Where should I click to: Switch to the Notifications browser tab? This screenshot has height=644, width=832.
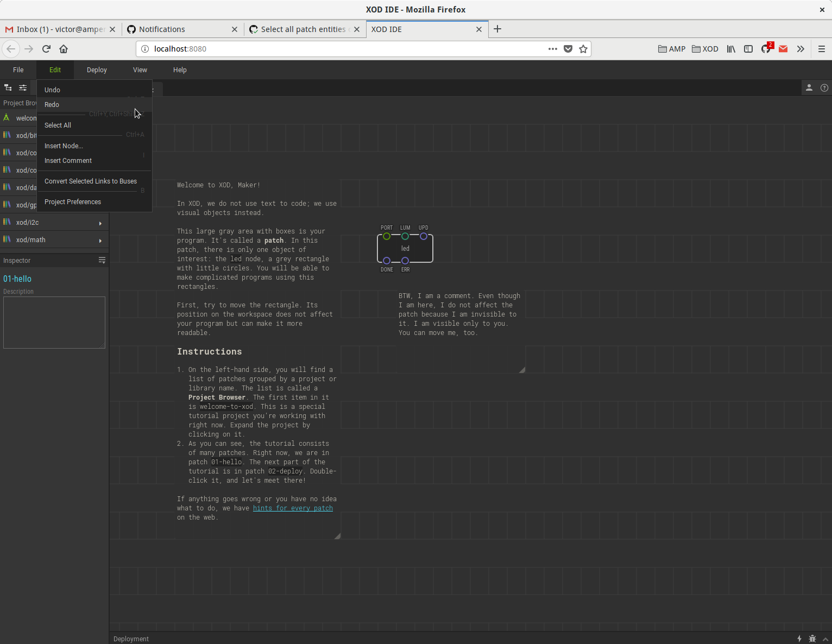163,29
